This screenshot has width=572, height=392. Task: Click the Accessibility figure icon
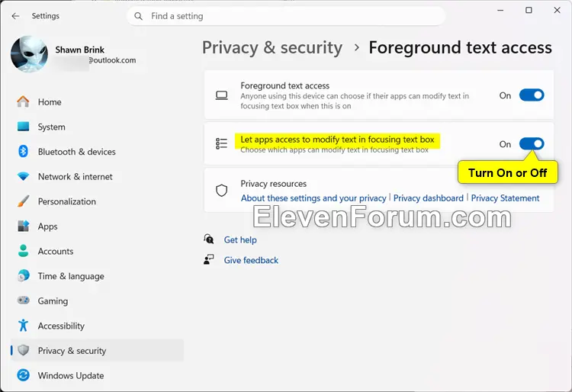[x=23, y=326]
